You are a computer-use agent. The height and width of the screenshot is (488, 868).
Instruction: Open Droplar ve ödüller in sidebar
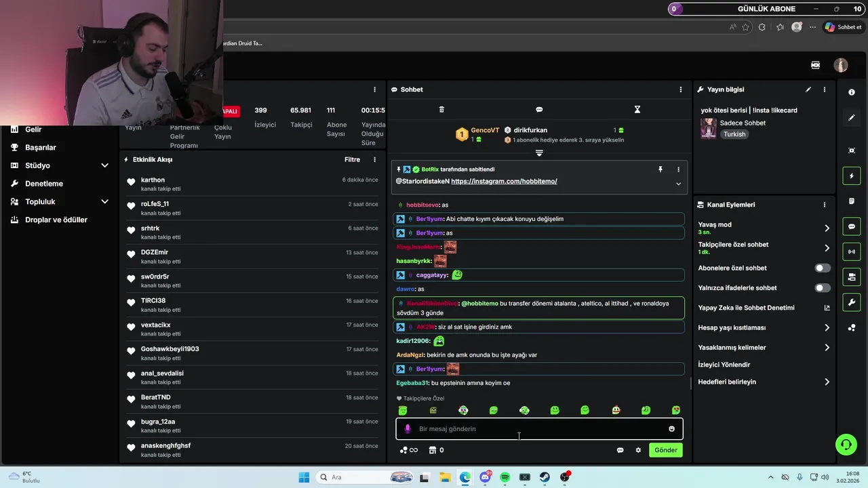(56, 220)
